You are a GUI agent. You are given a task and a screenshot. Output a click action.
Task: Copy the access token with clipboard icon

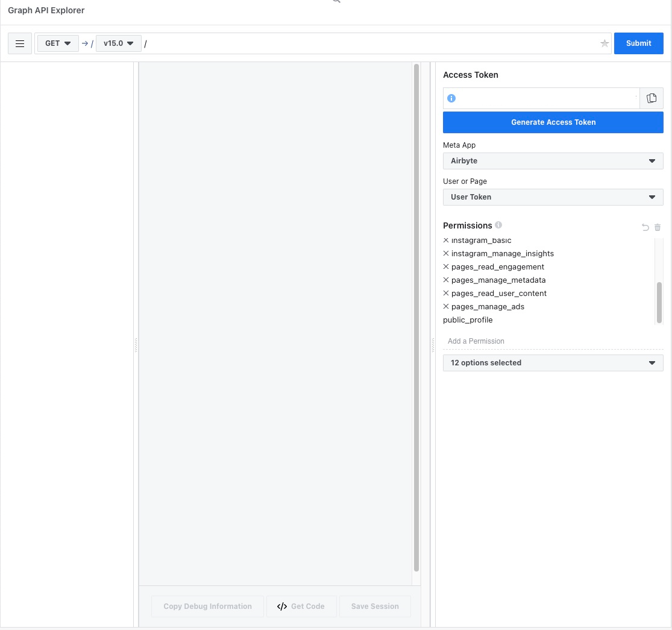click(x=652, y=98)
